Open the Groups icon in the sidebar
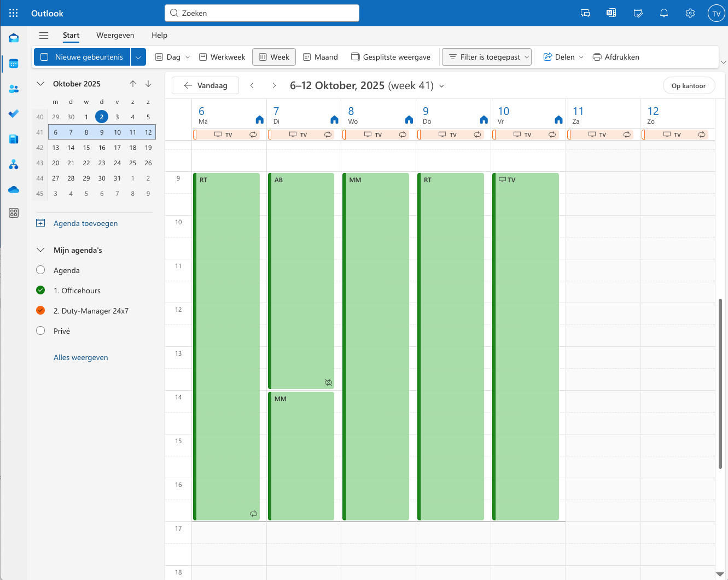 coord(14,164)
